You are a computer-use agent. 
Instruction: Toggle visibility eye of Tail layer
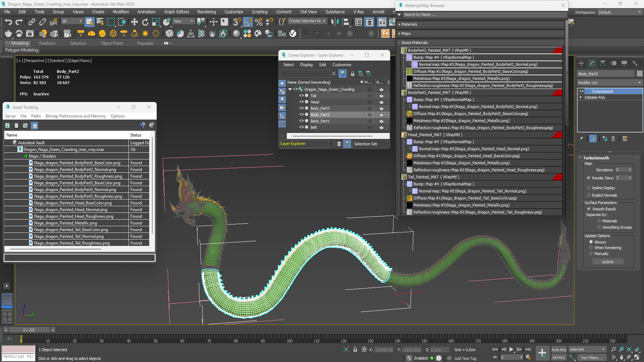point(301,96)
